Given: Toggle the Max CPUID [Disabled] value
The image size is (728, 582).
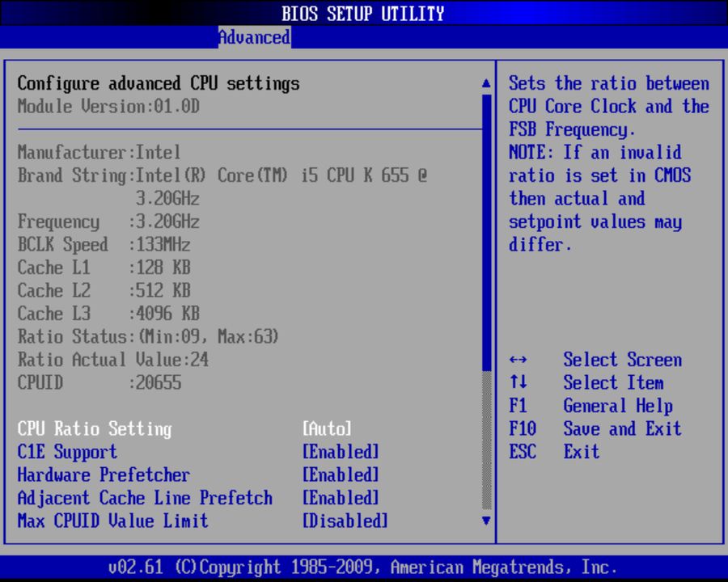Looking at the screenshot, I should click(345, 521).
